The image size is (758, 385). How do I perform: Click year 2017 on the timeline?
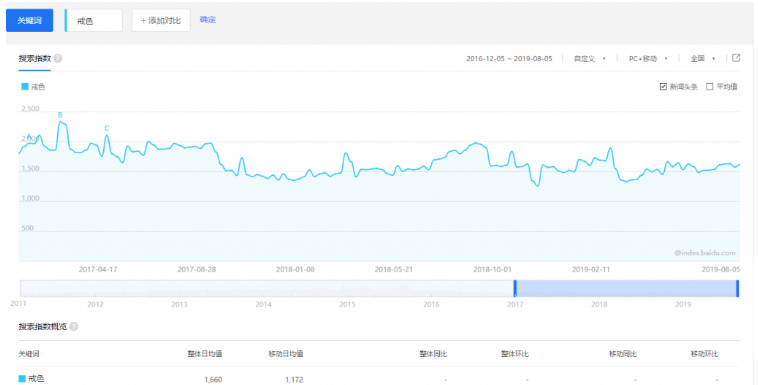point(515,304)
